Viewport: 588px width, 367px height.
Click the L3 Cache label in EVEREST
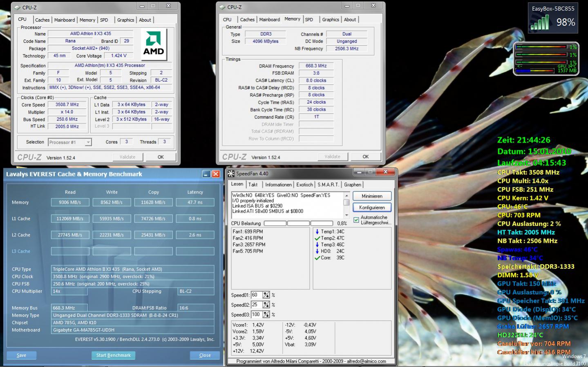pos(21,251)
